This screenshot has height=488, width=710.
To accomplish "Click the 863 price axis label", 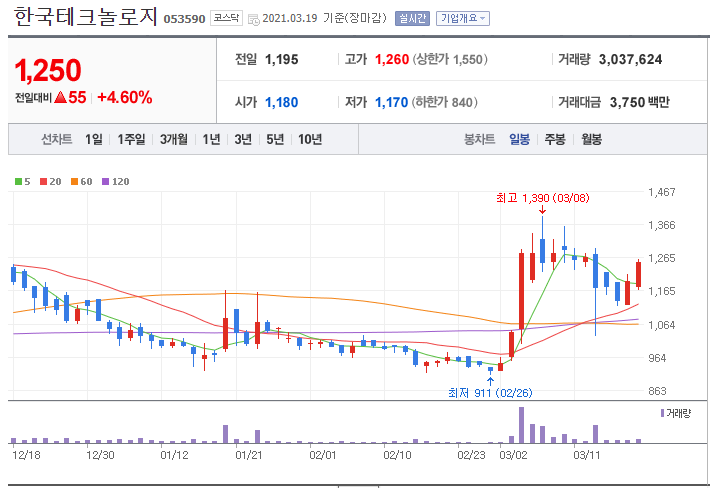I will [x=657, y=391].
